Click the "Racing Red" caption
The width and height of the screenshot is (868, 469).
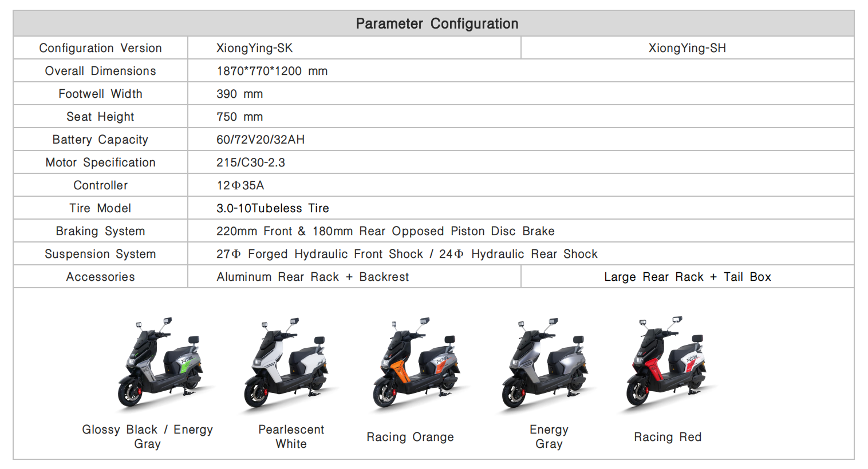tap(668, 437)
